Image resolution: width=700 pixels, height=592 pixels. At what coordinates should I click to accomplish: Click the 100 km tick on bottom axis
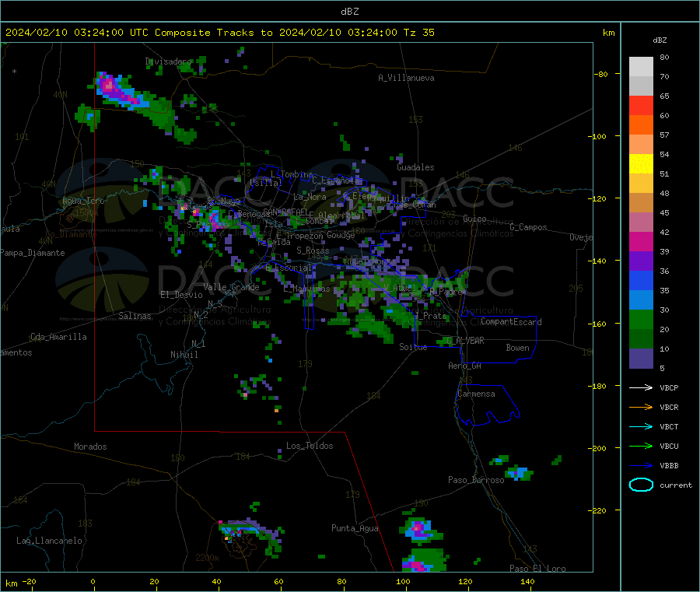tap(403, 581)
